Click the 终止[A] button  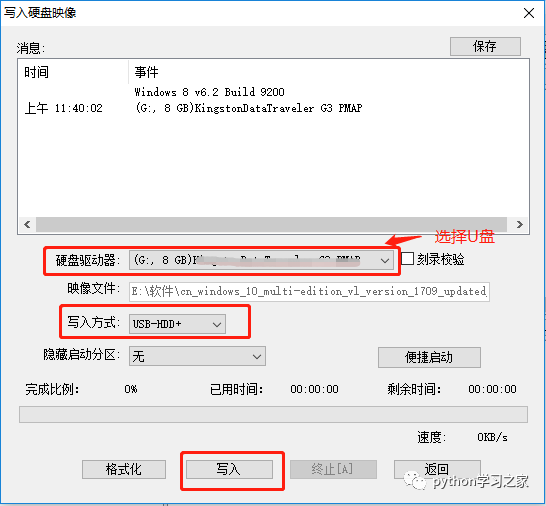coord(333,469)
